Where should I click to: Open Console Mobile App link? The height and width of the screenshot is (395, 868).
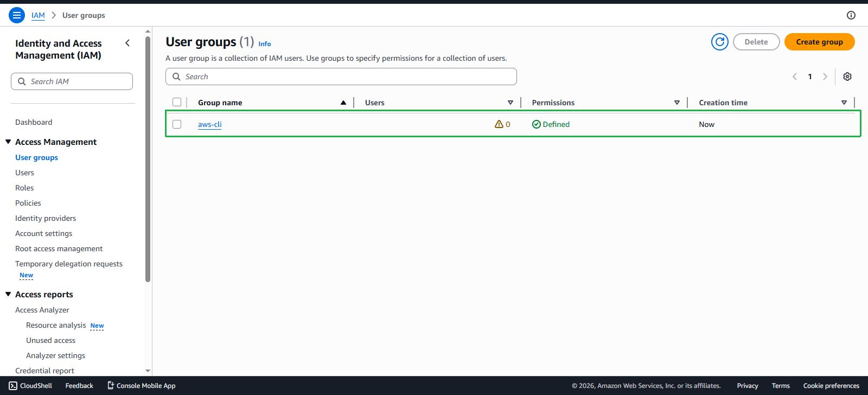142,386
